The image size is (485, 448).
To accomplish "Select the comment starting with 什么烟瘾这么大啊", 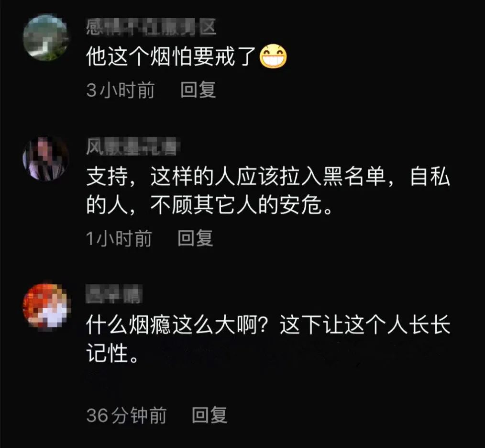I will [x=268, y=325].
